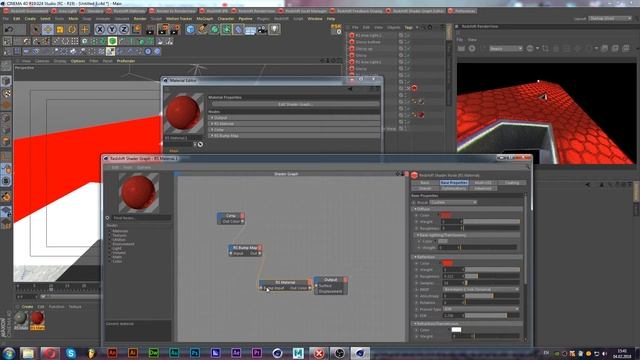Open the Character menu
The width and height of the screenshot is (640, 360).
point(226,19)
